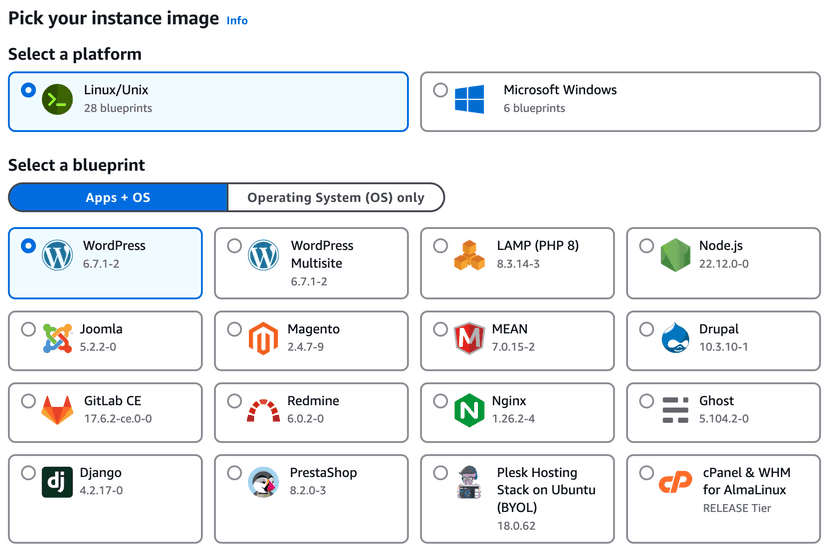Click the "Linux/Unix" label
The height and width of the screenshot is (554, 828).
(x=116, y=90)
